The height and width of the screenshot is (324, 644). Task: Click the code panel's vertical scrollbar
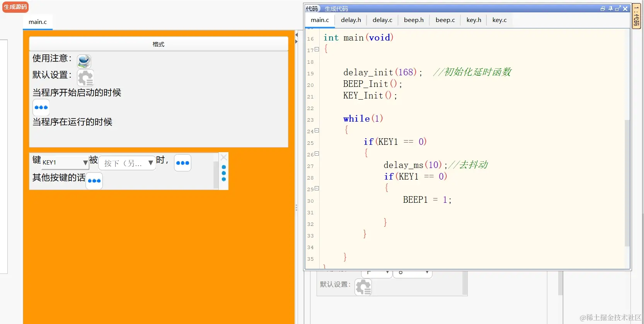(627, 183)
